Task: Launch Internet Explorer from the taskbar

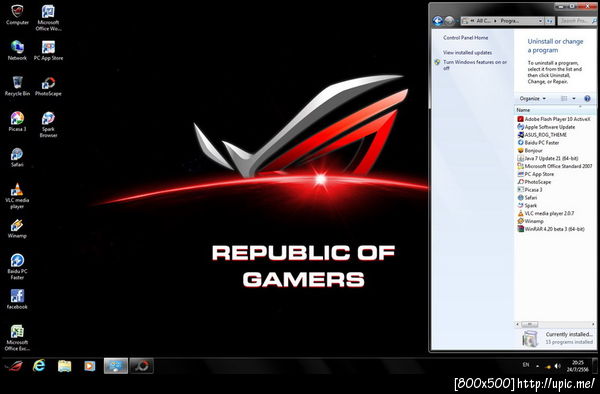Action: click(x=39, y=366)
